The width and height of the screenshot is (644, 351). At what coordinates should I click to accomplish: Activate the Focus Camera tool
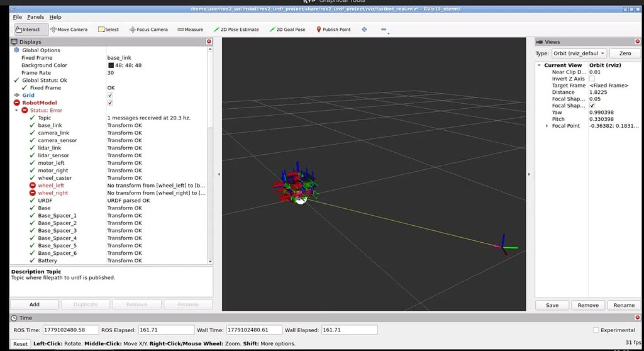[x=148, y=30]
